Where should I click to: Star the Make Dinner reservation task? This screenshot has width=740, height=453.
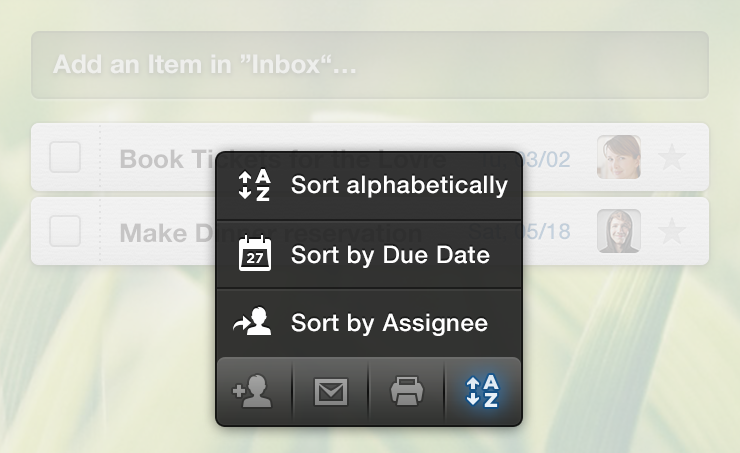[x=672, y=232]
